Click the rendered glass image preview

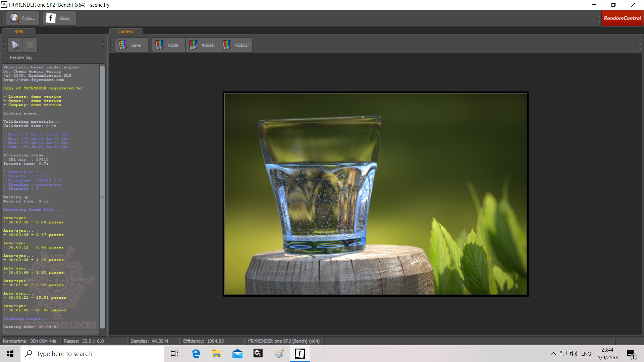pos(376,194)
